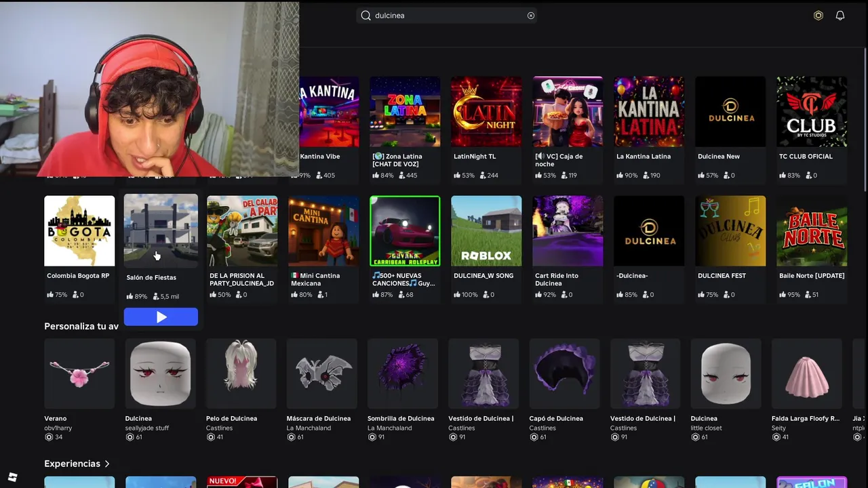Select Máscara de Dulcinea item image
This screenshot has height=488, width=868.
tap(322, 373)
